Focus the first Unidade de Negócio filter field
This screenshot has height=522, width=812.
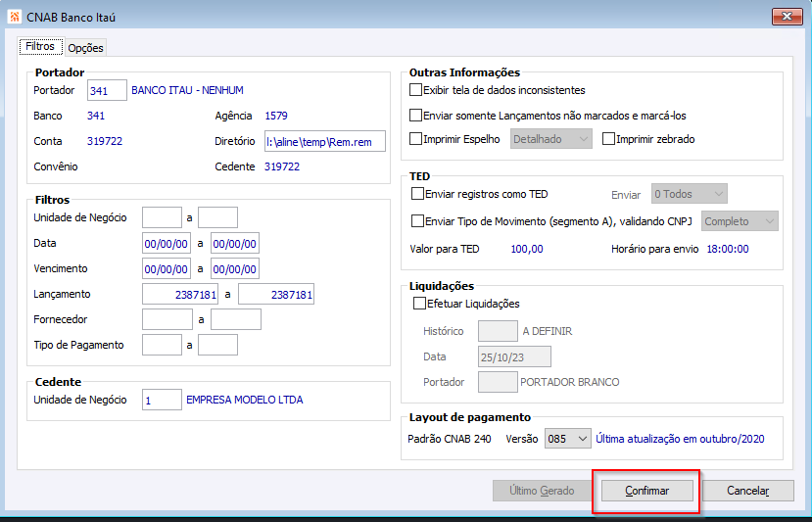click(x=162, y=217)
